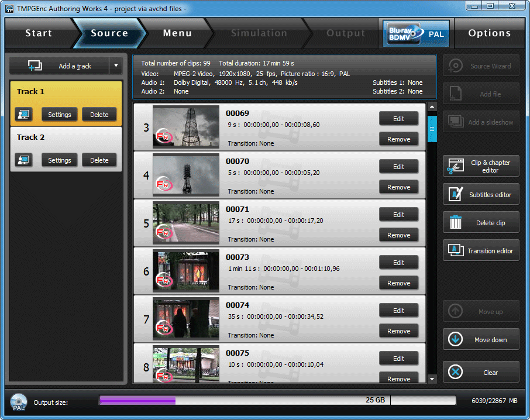Delete Track 1
Viewport: 530px width, 420px height.
[99, 115]
